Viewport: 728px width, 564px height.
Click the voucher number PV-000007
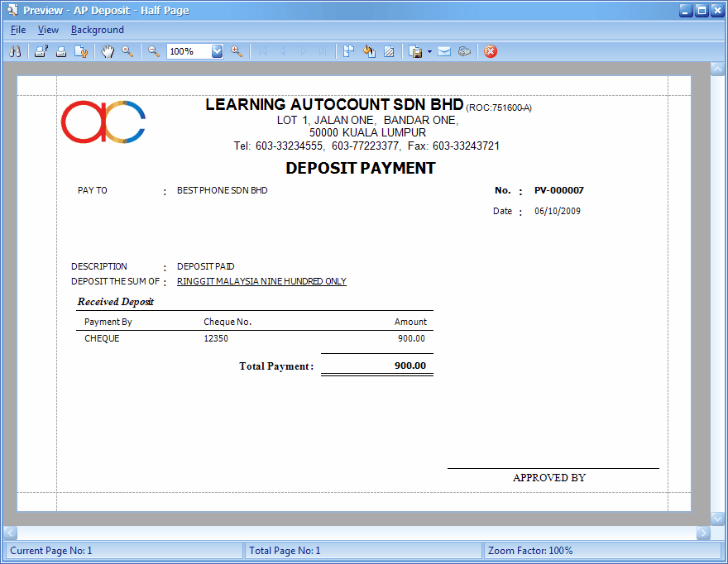point(559,190)
